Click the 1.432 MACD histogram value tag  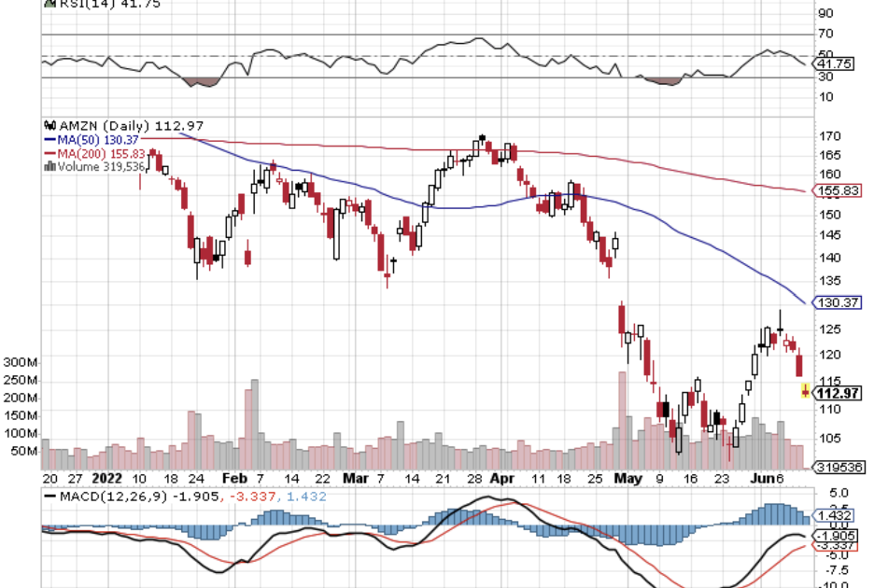833,515
